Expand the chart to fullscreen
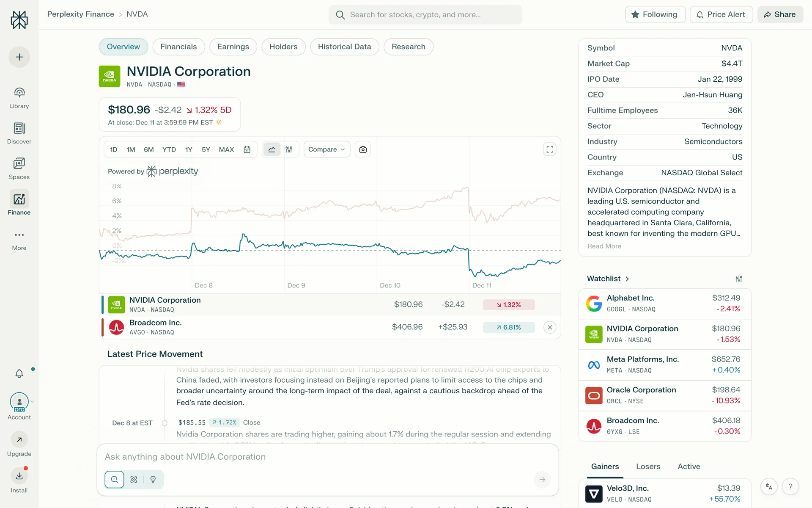Screen dimensions: 812x508 click(549, 149)
